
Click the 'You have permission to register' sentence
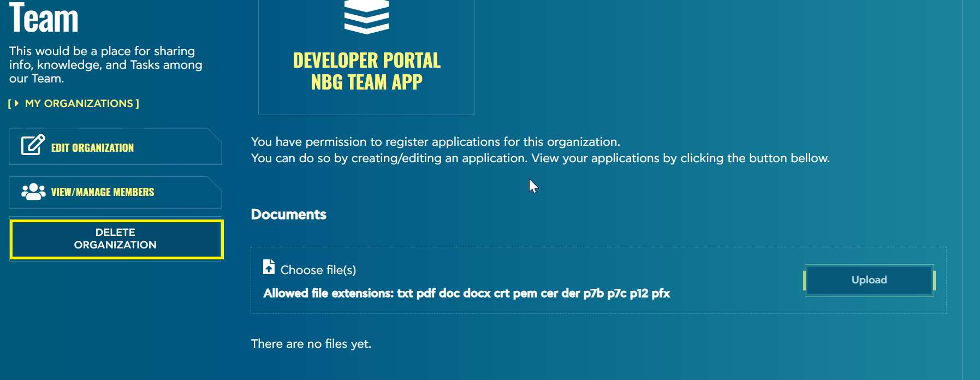click(435, 142)
